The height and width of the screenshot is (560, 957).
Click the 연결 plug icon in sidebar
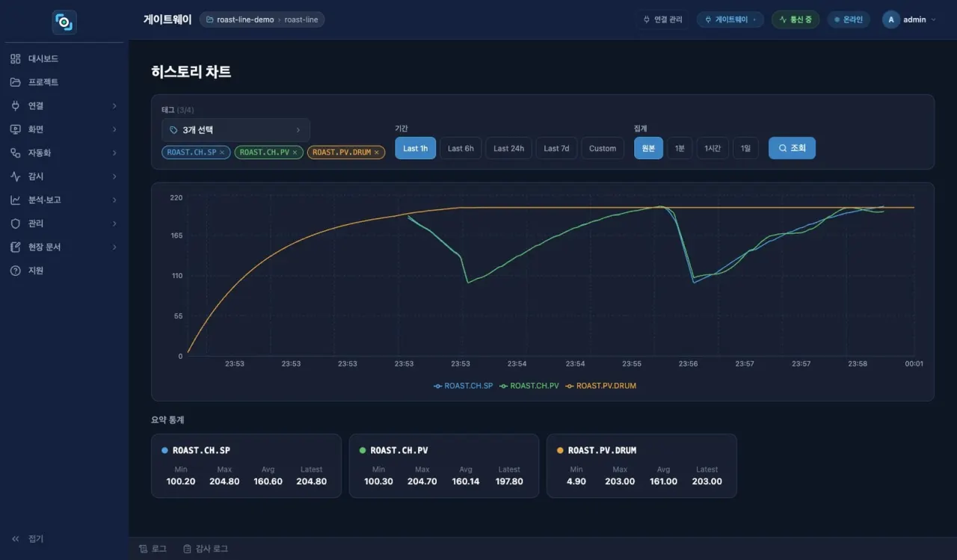point(15,105)
